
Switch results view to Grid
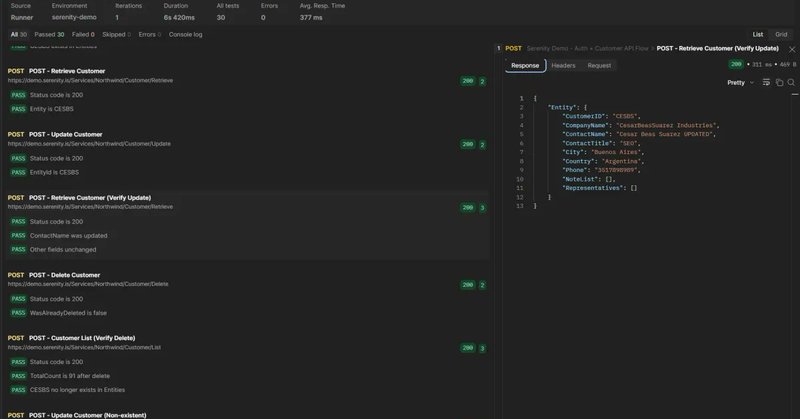[781, 34]
